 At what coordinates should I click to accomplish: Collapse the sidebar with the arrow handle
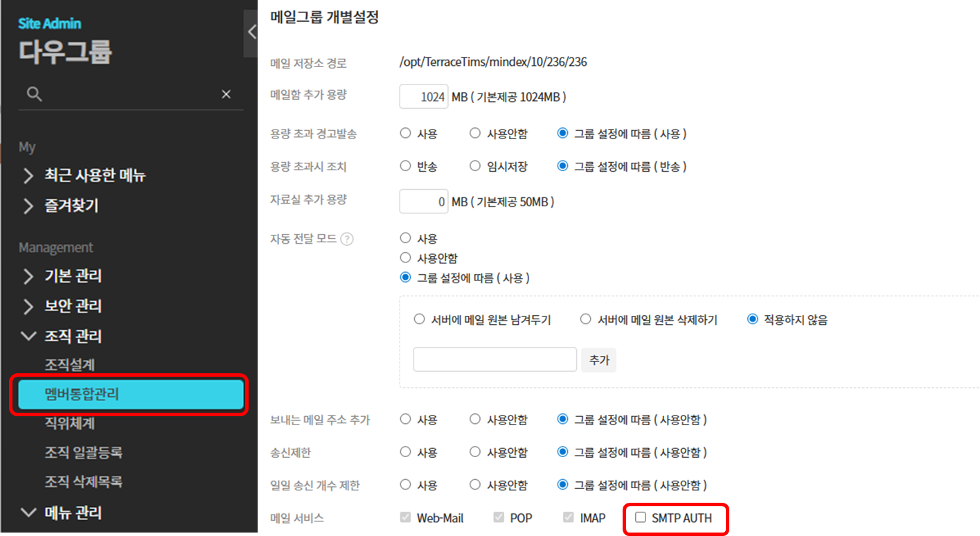point(251,32)
